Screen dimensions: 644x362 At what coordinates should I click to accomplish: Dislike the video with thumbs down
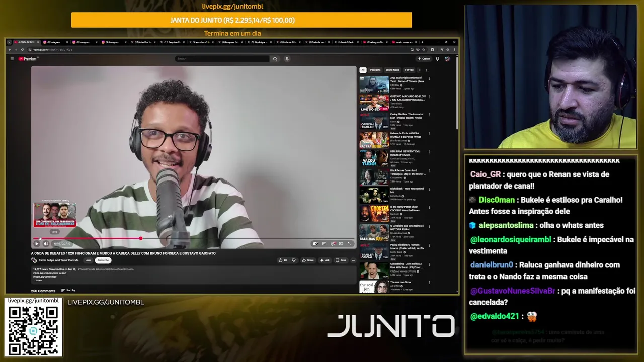pos(294,260)
